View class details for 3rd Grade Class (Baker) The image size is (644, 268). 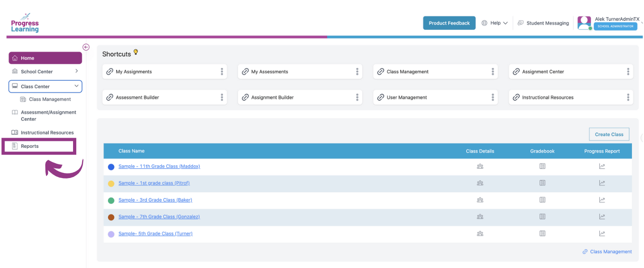pyautogui.click(x=480, y=200)
